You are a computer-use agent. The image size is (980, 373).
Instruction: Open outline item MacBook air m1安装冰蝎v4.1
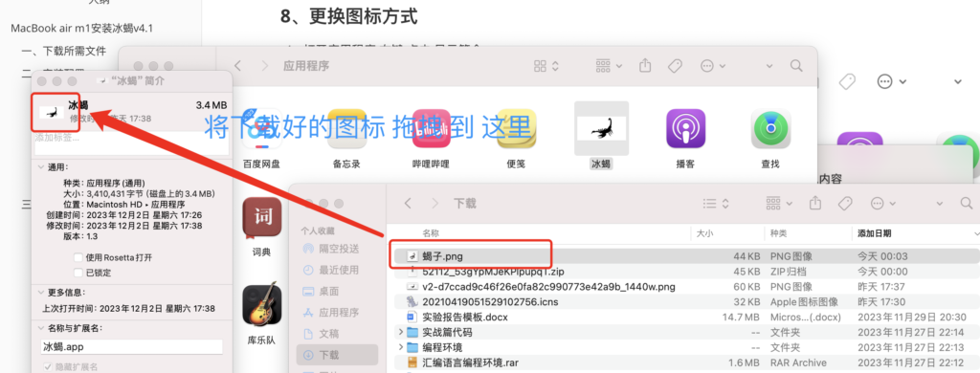[x=82, y=29]
